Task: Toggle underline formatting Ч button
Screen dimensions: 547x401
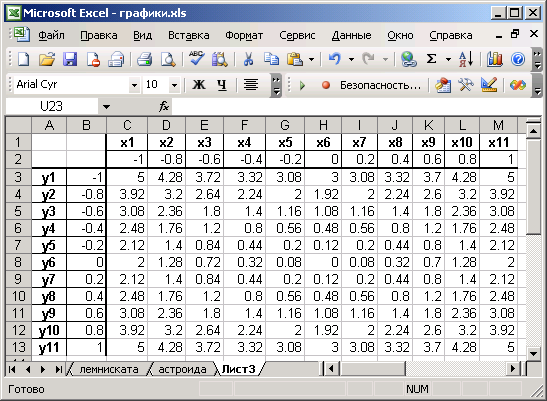Action: coord(222,84)
